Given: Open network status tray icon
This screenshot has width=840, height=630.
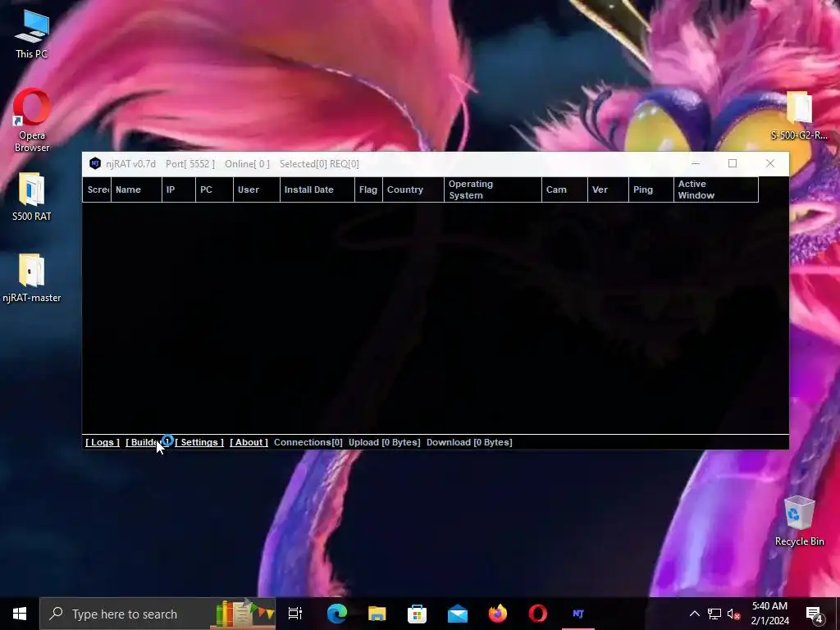Looking at the screenshot, I should tap(714, 614).
